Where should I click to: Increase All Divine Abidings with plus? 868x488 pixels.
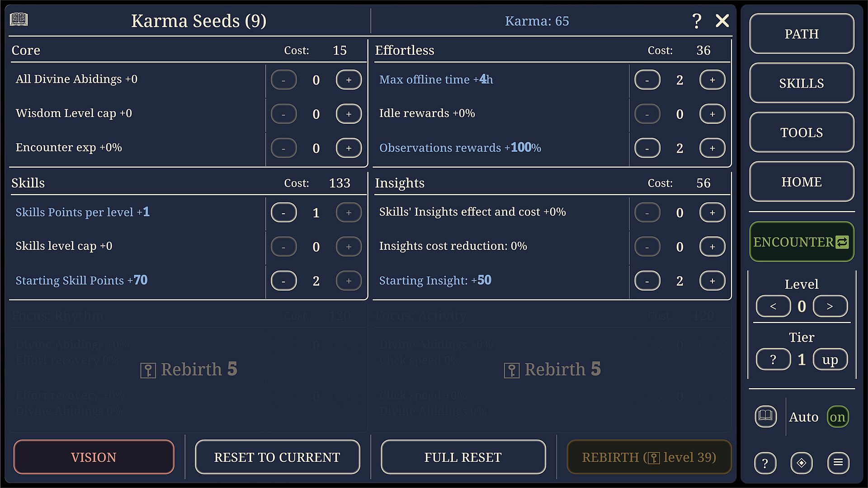click(x=349, y=80)
